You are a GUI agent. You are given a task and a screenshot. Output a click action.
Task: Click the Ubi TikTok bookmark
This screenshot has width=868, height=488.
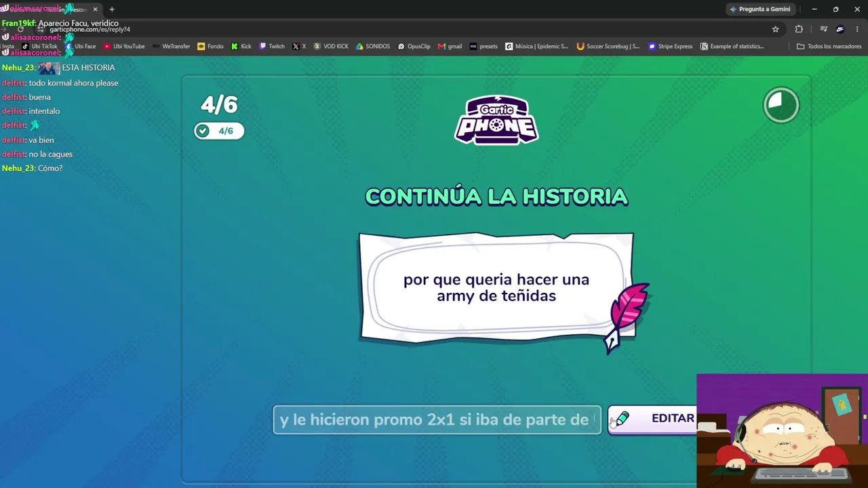point(40,47)
